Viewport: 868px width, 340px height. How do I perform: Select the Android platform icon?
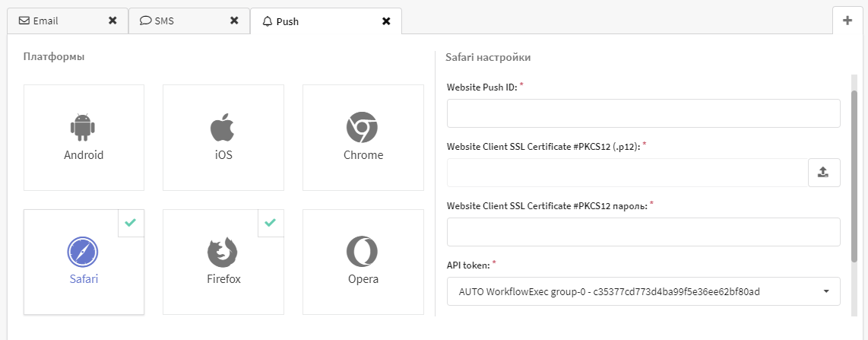84,127
